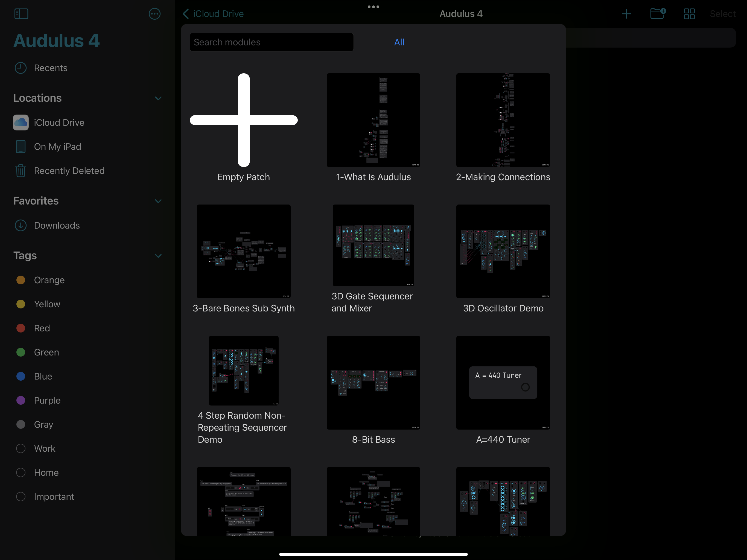The height and width of the screenshot is (560, 747).
Task: Collapse the Tags section chevron
Action: 158,256
